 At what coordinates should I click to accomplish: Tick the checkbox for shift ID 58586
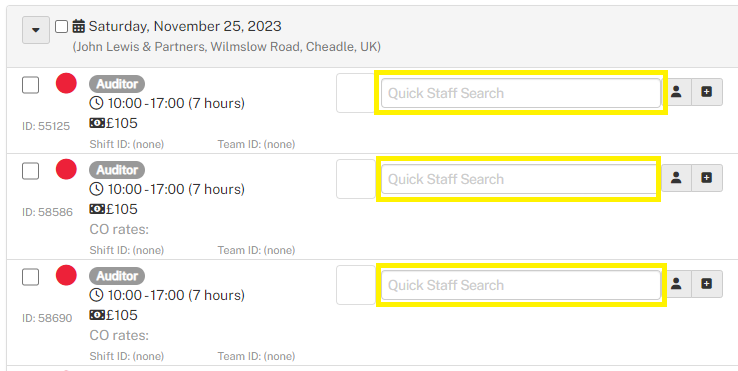pos(31,171)
